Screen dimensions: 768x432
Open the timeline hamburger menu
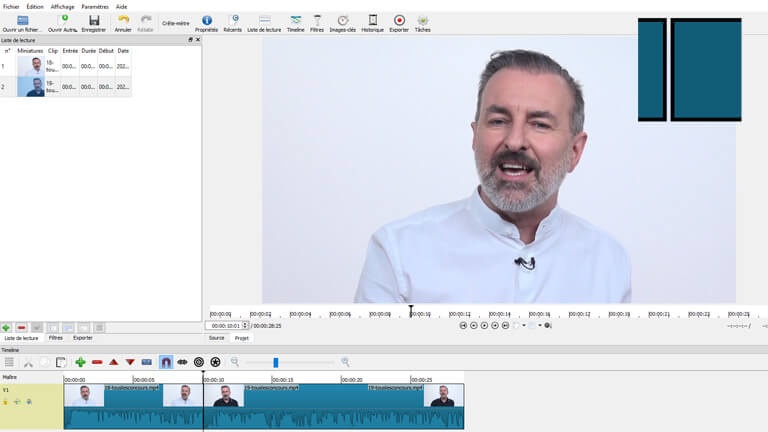[9, 362]
